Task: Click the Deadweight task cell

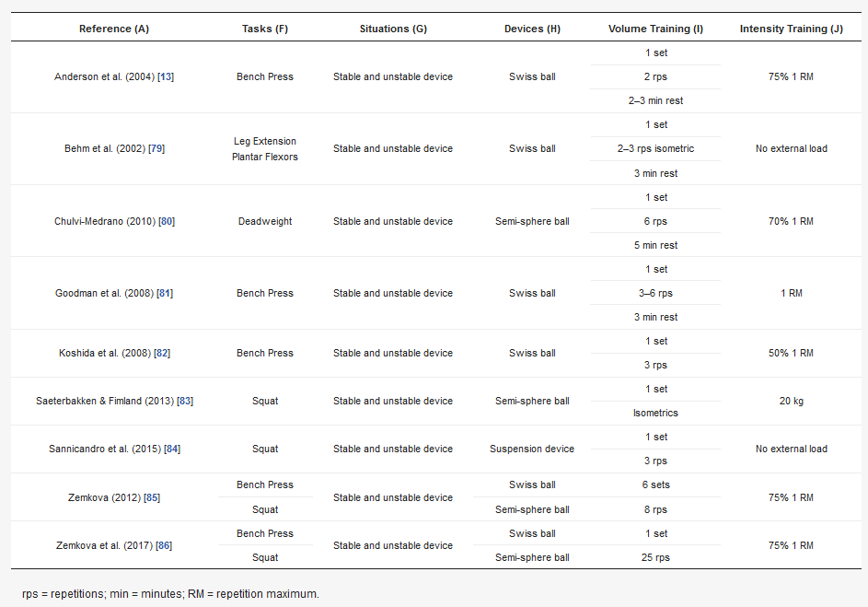Action: (265, 222)
